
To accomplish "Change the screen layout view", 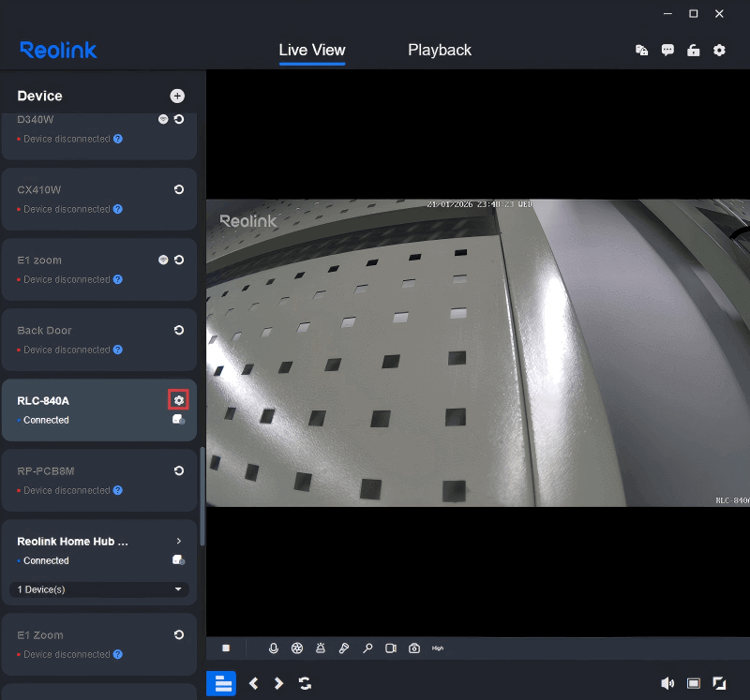I will coord(694,683).
